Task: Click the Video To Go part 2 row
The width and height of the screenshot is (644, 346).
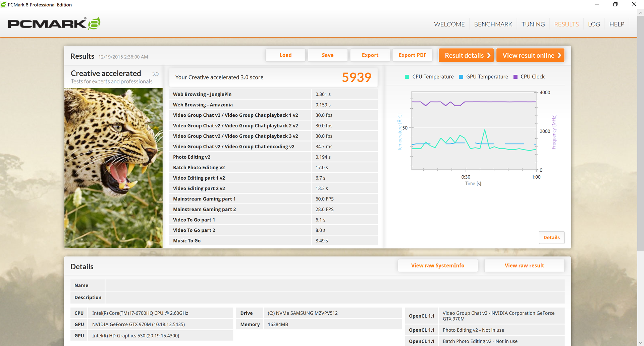Action: [x=273, y=230]
